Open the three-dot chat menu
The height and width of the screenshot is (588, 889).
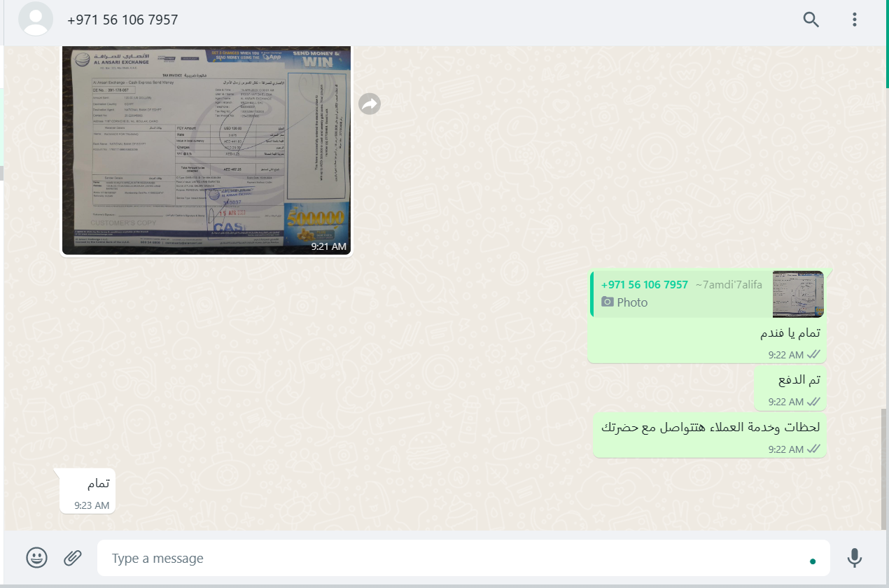point(854,20)
